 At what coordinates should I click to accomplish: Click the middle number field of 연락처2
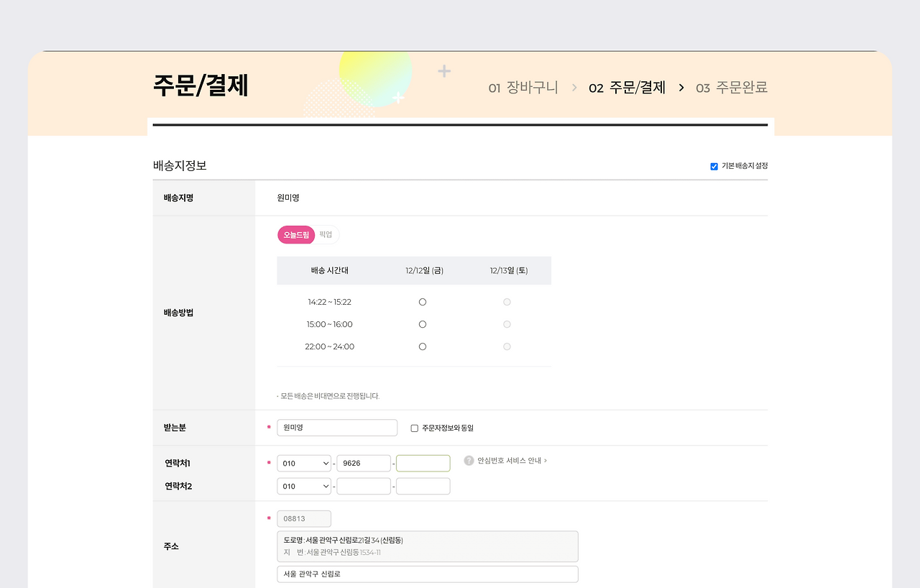tap(364, 487)
